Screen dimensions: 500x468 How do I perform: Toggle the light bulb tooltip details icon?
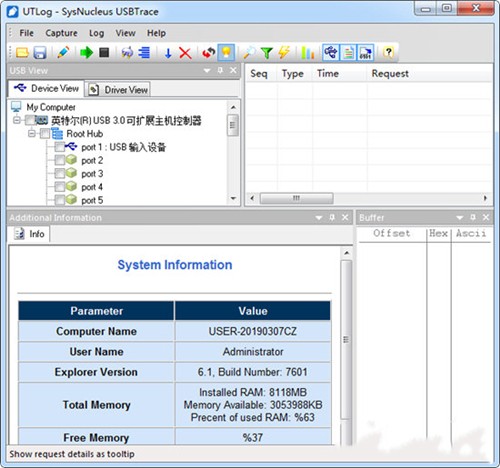(226, 52)
